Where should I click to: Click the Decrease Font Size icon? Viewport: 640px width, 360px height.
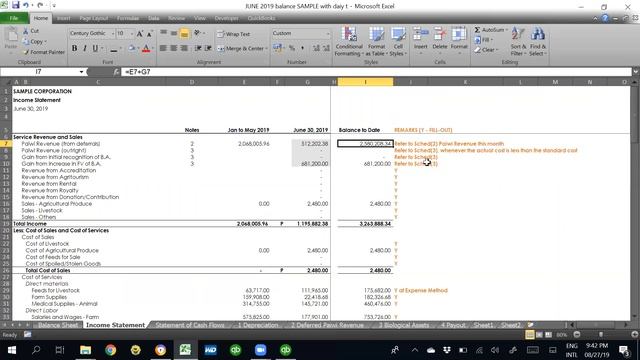(149, 34)
